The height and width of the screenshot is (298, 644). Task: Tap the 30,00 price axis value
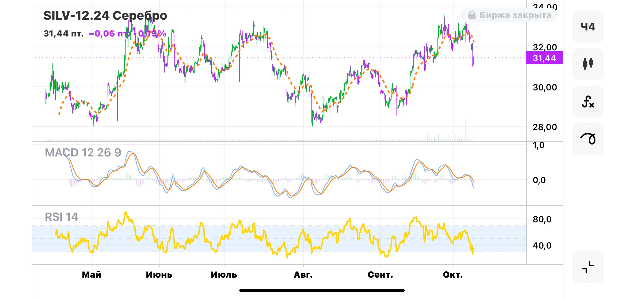click(x=545, y=87)
